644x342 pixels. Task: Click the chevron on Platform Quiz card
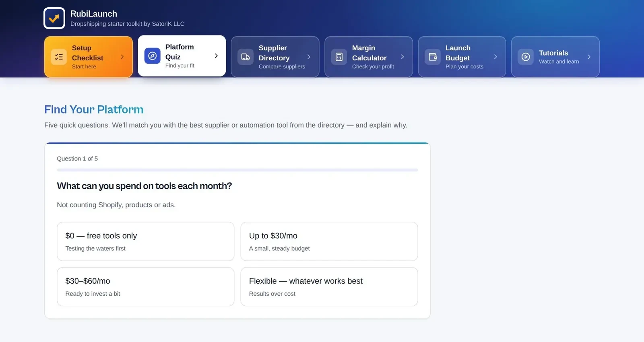click(x=216, y=56)
